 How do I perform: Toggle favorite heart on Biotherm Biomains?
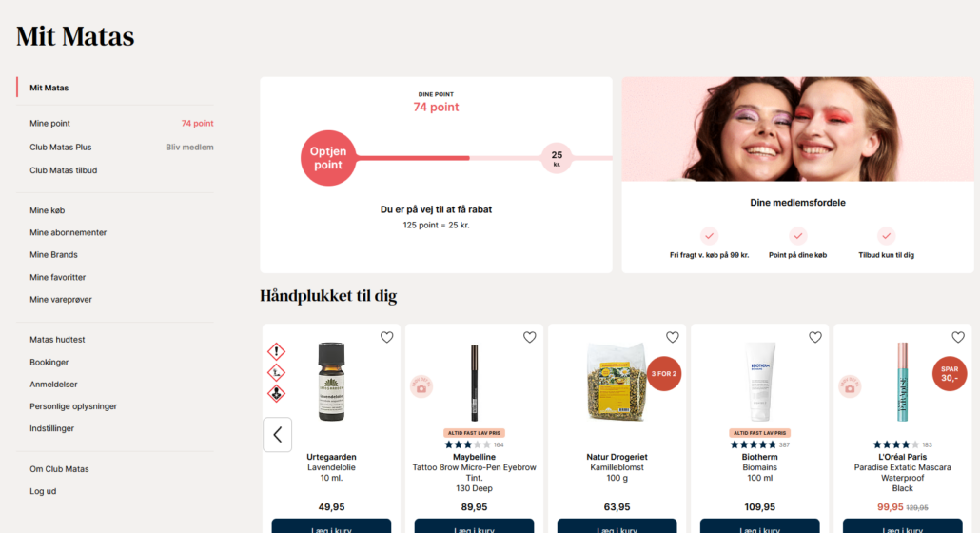[815, 338]
